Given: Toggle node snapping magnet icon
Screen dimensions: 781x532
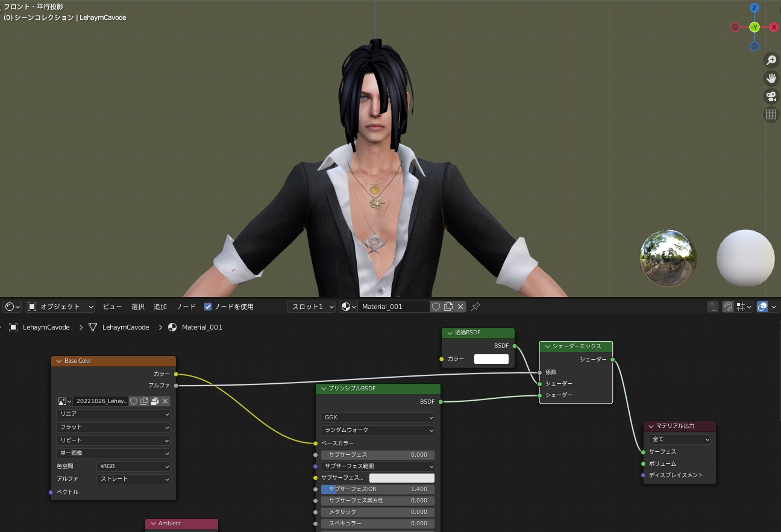Looking at the screenshot, I should 728,307.
